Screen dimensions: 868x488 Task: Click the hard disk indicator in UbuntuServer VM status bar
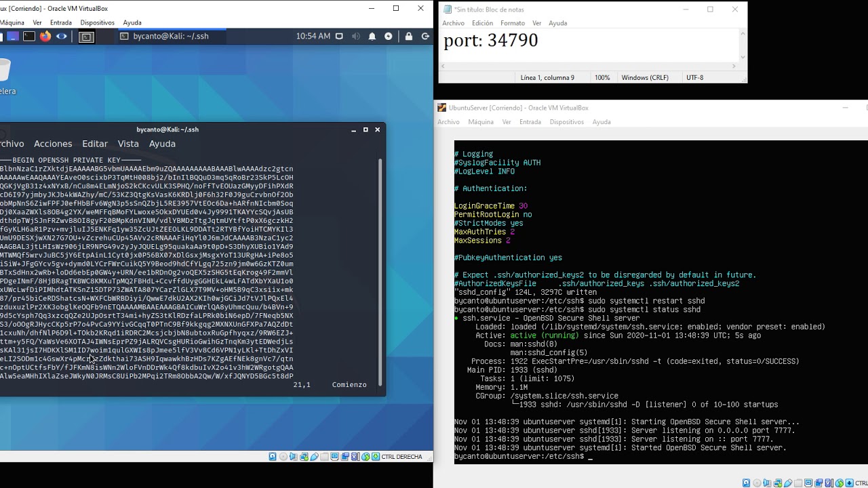pos(746,483)
